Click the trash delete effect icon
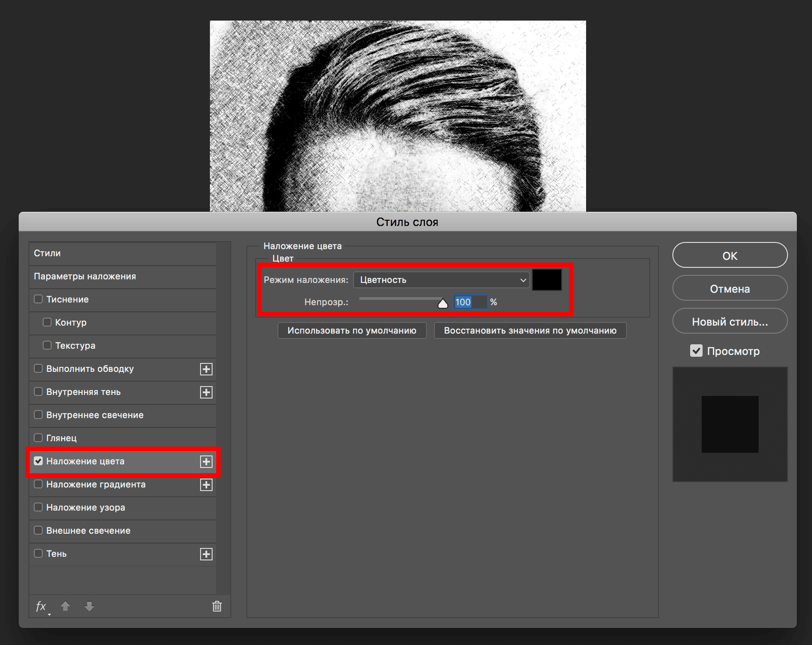The width and height of the screenshot is (812, 645). pos(217,606)
